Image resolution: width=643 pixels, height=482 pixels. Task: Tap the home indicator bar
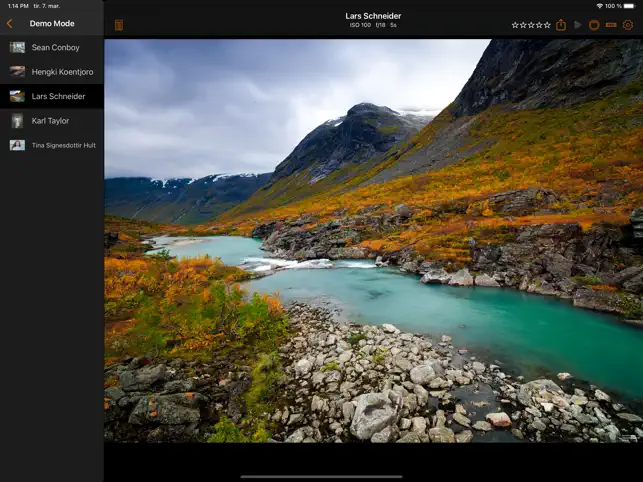pos(322,477)
